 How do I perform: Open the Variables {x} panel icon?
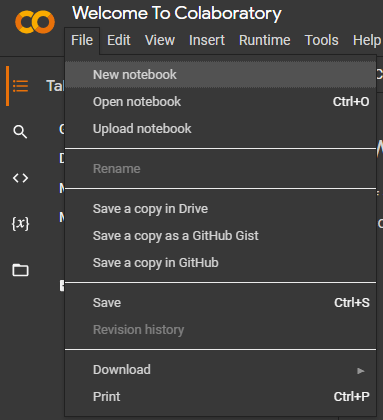[x=20, y=223]
